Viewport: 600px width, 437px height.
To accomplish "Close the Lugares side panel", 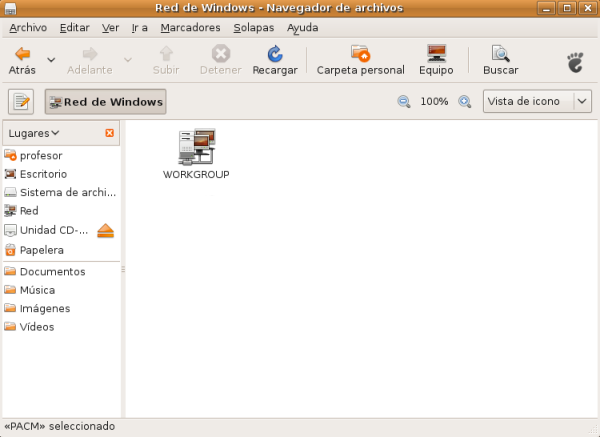I will (109, 133).
